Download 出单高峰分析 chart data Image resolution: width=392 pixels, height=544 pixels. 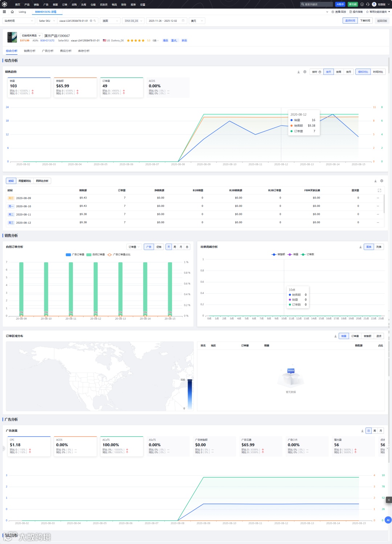[x=360, y=247]
